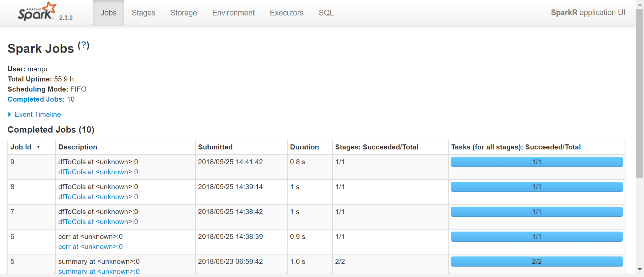Expand the Event Timeline
This screenshot has width=644, height=277.
point(38,114)
